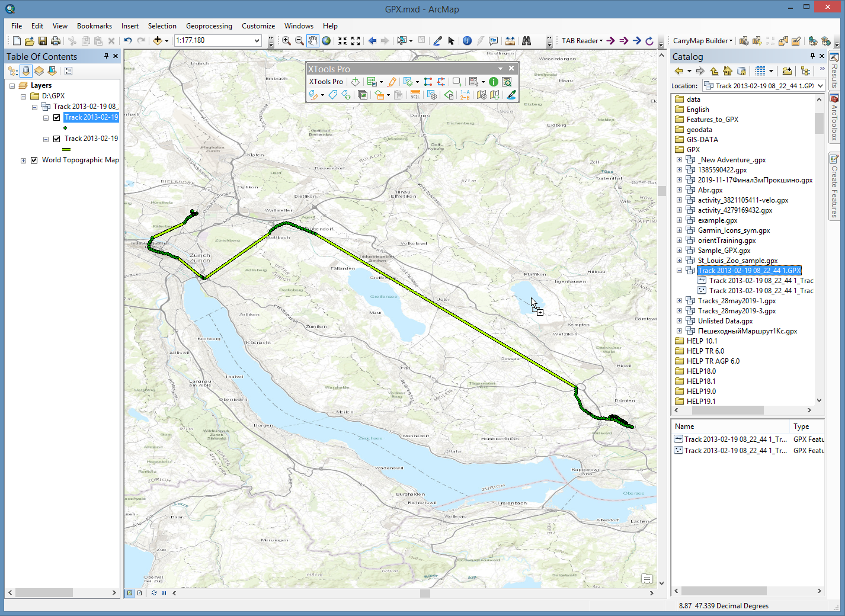Toggle visibility of first Track 2013-02-19 point layer
845x616 pixels.
pos(57,117)
